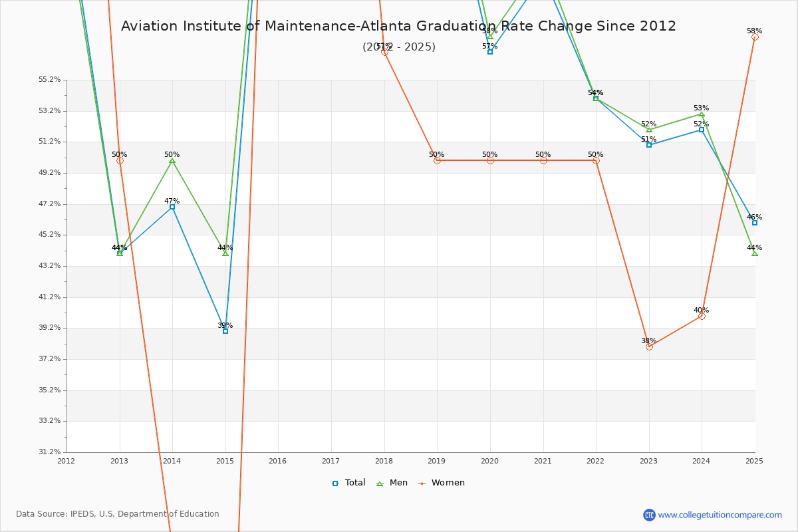
Task: Select the 54% marker at 2022
Action: pos(596,98)
